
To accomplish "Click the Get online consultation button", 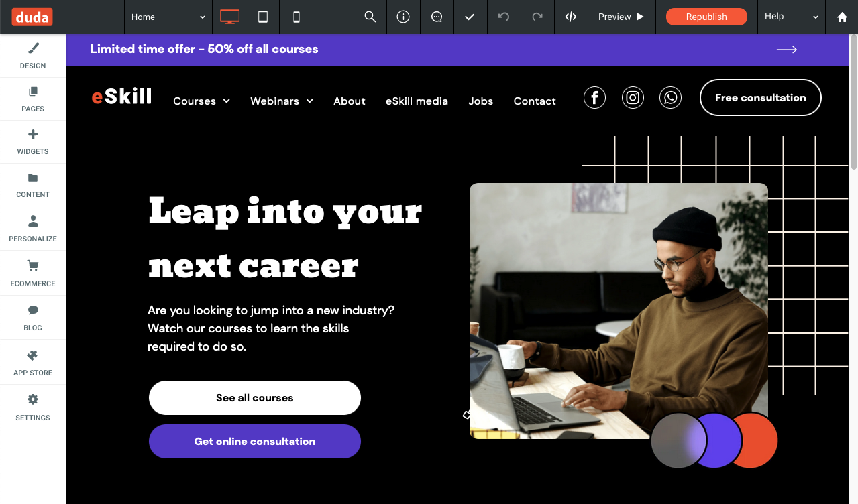I will pos(255,442).
